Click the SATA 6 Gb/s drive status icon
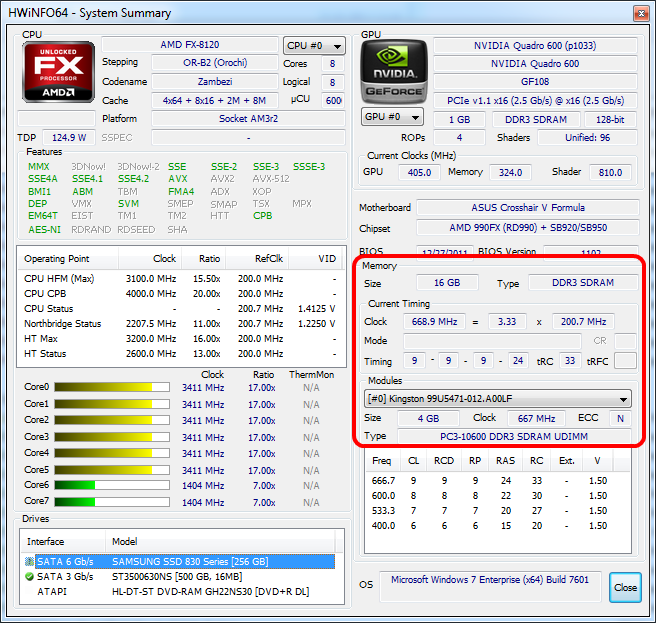 [x=29, y=562]
